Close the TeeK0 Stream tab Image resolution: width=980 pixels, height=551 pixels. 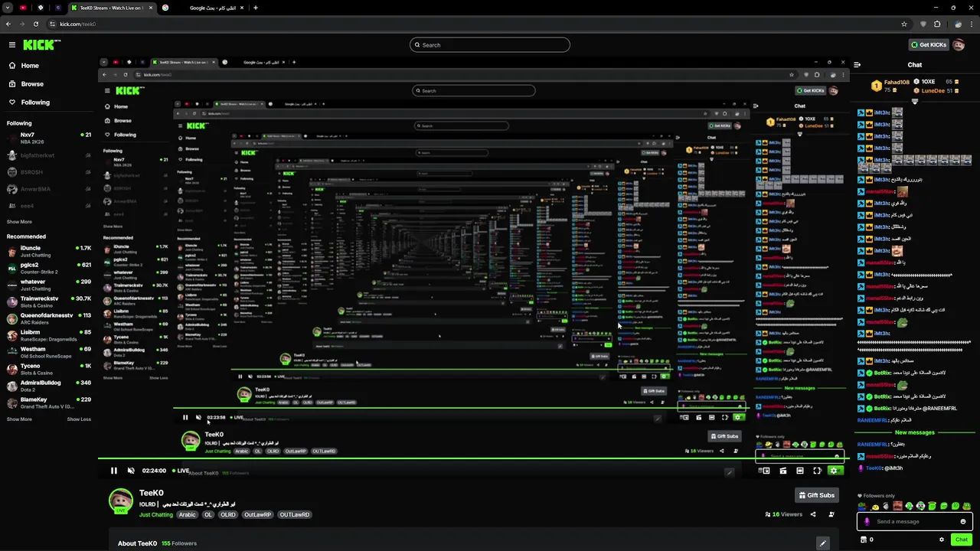tap(149, 8)
